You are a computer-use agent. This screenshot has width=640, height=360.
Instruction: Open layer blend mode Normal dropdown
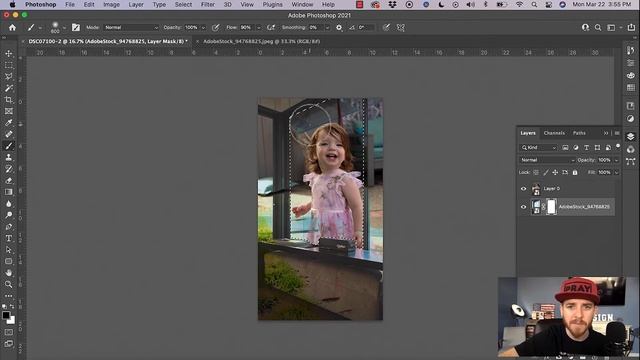pyautogui.click(x=547, y=160)
